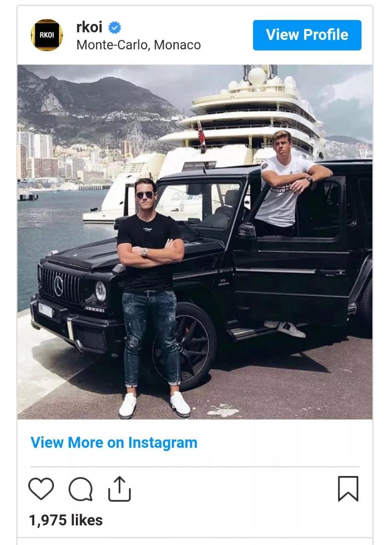
Task: Click the View Profile button
Action: click(307, 35)
